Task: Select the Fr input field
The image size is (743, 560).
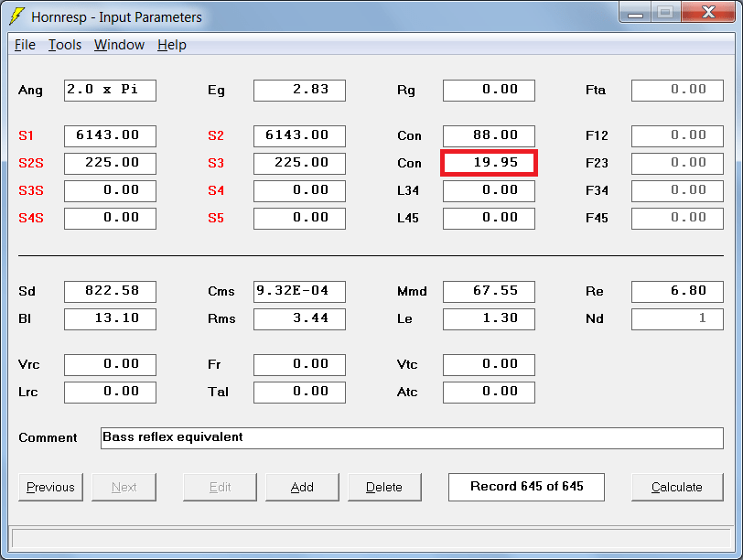Action: click(x=299, y=365)
